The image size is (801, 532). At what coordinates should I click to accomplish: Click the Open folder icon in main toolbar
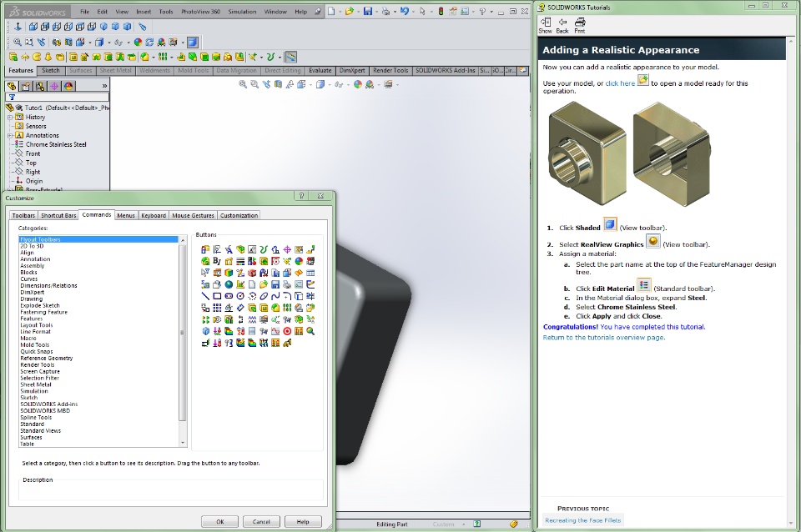tap(350, 11)
